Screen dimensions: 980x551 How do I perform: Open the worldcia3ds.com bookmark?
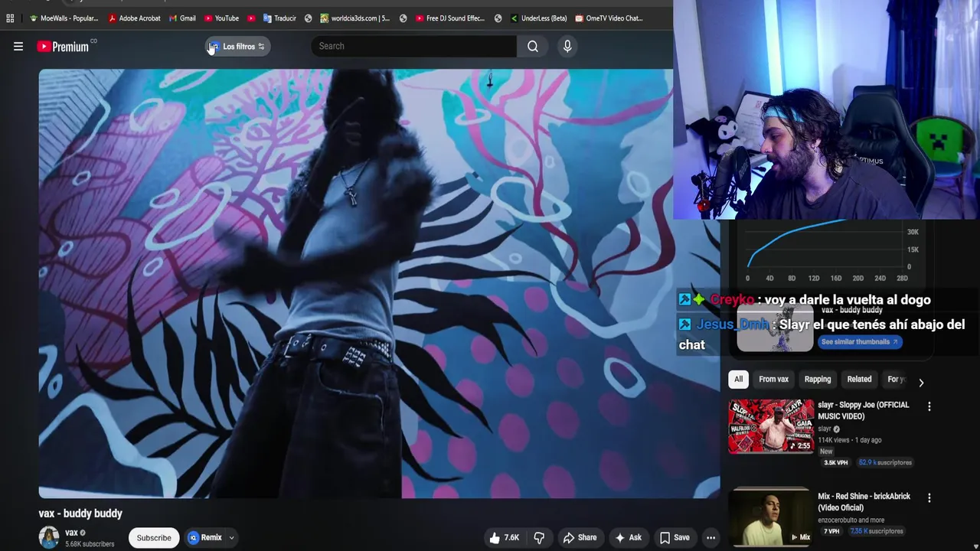point(355,18)
